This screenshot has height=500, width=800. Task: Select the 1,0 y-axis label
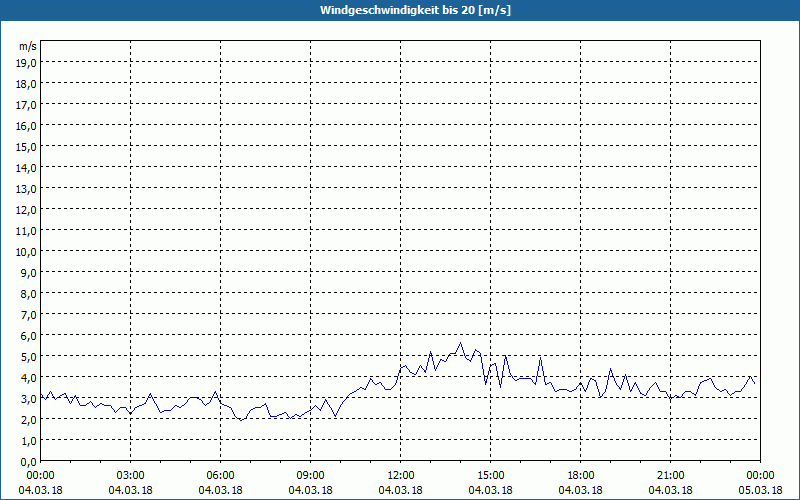[30, 441]
